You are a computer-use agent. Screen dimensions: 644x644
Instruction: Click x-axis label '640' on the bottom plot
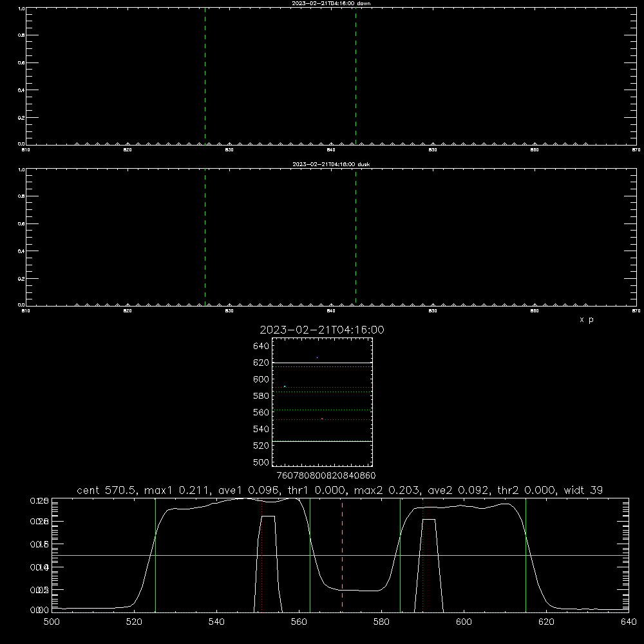tap(629, 622)
